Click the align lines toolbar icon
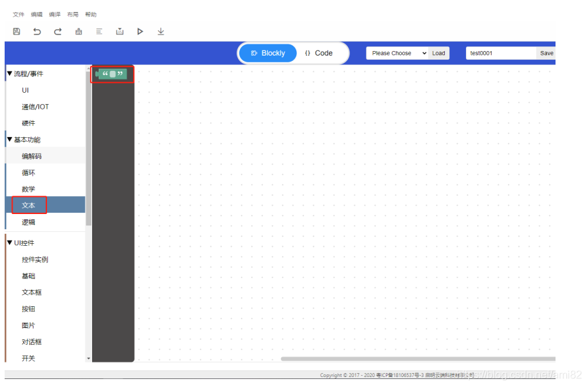 pos(99,32)
